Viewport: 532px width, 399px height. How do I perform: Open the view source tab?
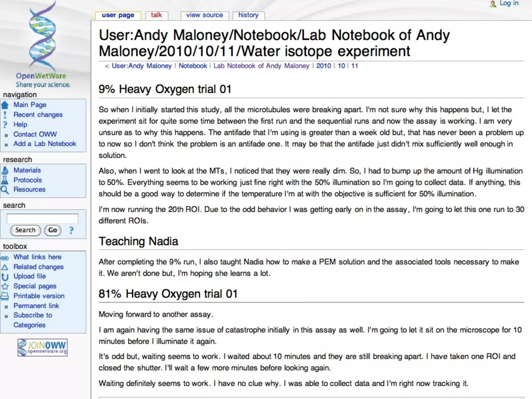pyautogui.click(x=204, y=15)
